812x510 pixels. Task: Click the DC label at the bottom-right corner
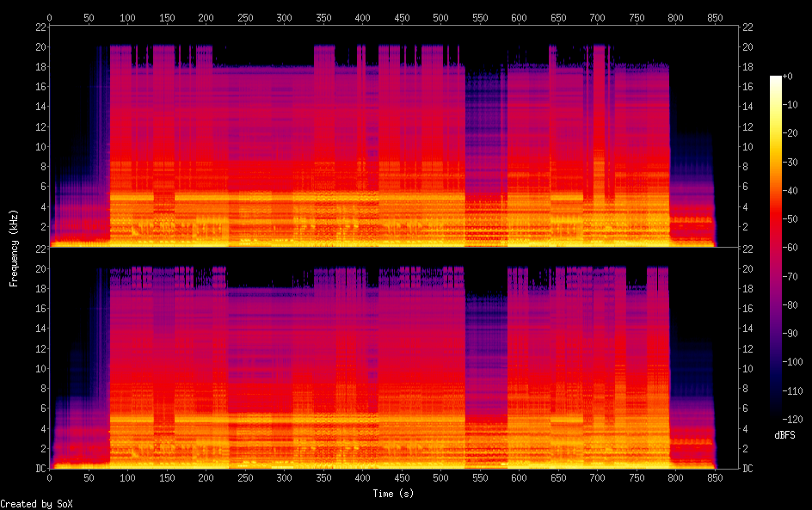coord(748,468)
